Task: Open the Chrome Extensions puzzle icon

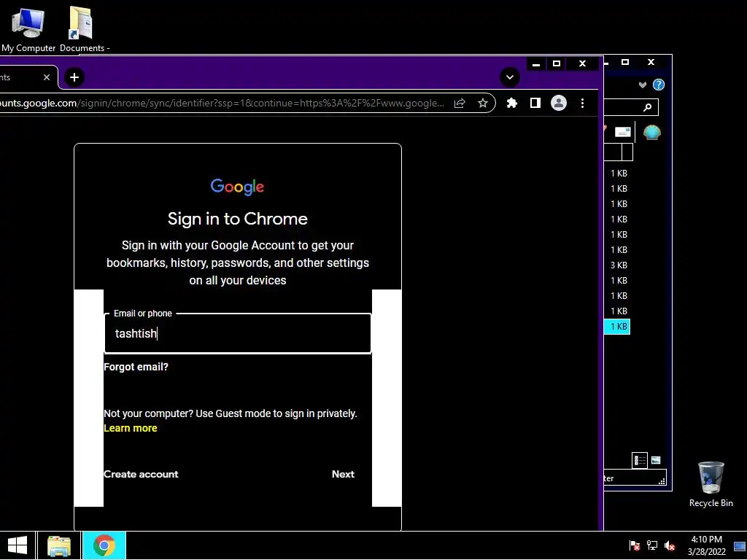Action: coord(511,103)
